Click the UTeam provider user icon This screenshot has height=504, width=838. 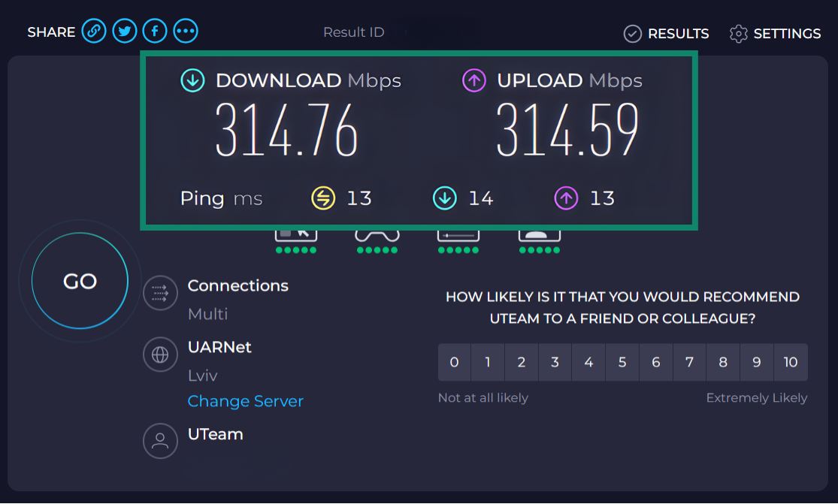point(160,441)
